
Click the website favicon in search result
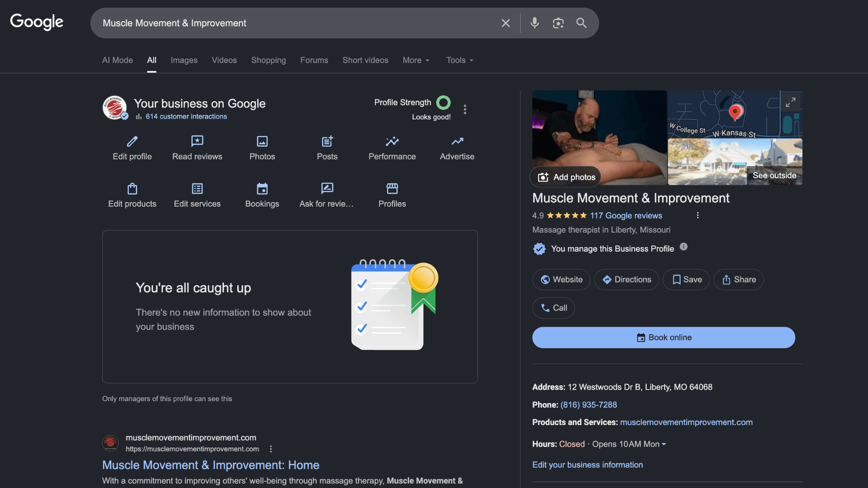pyautogui.click(x=110, y=443)
